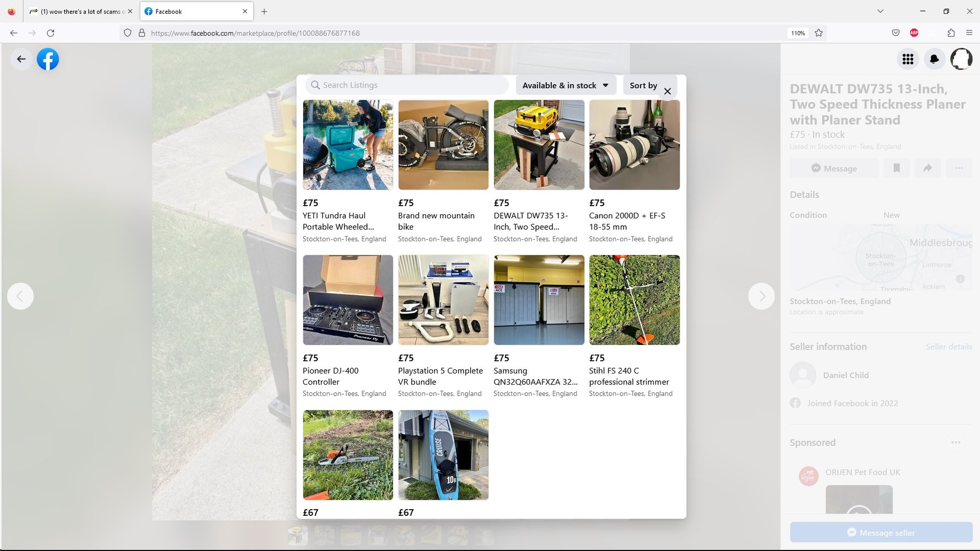Open the ORIJEN Pet Food UK ad
This screenshot has width=980, height=551.
[x=862, y=472]
